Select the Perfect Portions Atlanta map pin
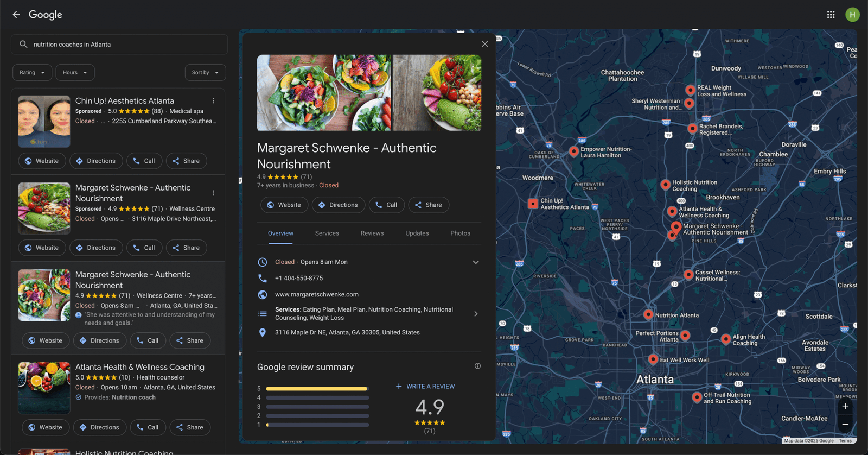 [x=685, y=336]
